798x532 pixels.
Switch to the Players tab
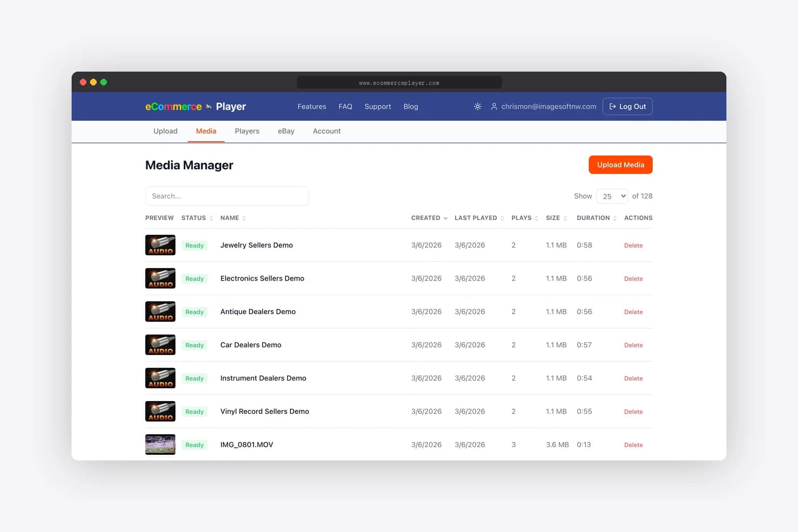pyautogui.click(x=247, y=131)
